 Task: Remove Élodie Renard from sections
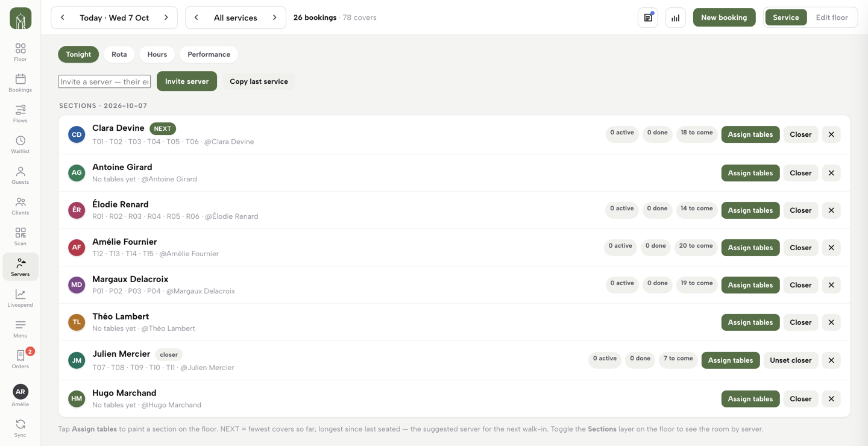coord(831,210)
